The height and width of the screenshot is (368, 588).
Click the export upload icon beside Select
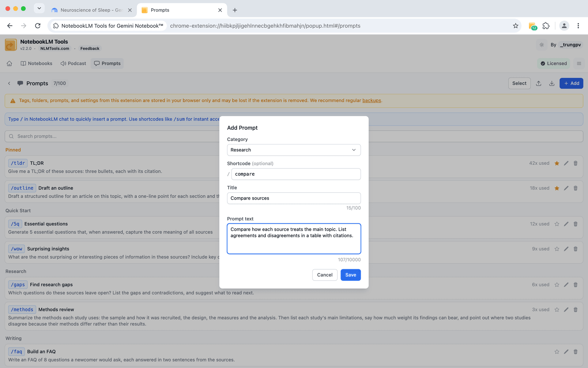point(539,83)
